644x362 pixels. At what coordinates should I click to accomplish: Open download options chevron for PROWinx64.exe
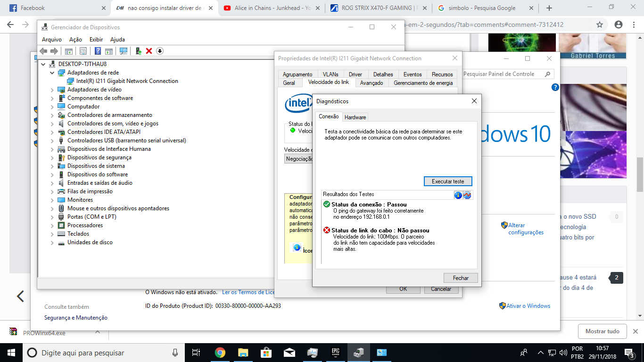point(98,332)
